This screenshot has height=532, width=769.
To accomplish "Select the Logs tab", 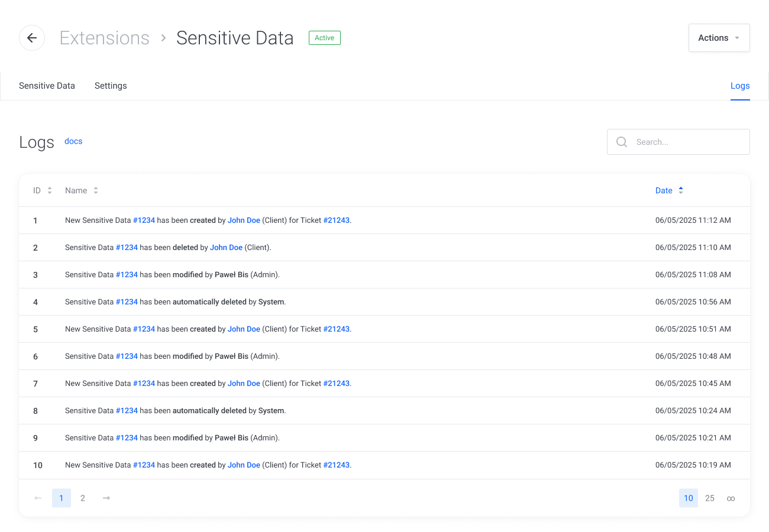I will 740,86.
